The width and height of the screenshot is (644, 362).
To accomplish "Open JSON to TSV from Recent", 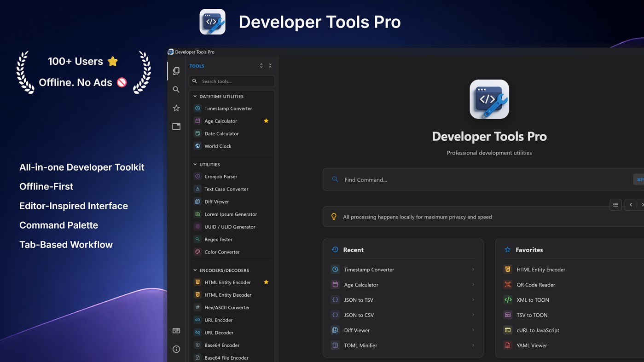I will click(x=403, y=300).
